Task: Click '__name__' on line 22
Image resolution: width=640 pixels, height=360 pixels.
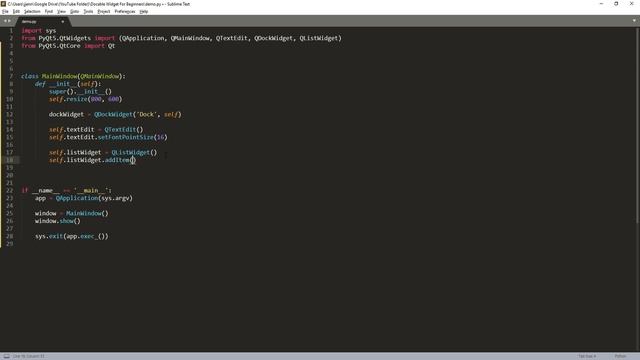Action: click(x=45, y=191)
